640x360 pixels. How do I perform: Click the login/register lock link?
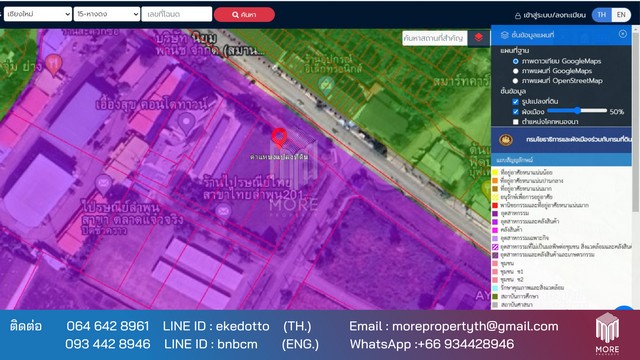[x=550, y=15]
